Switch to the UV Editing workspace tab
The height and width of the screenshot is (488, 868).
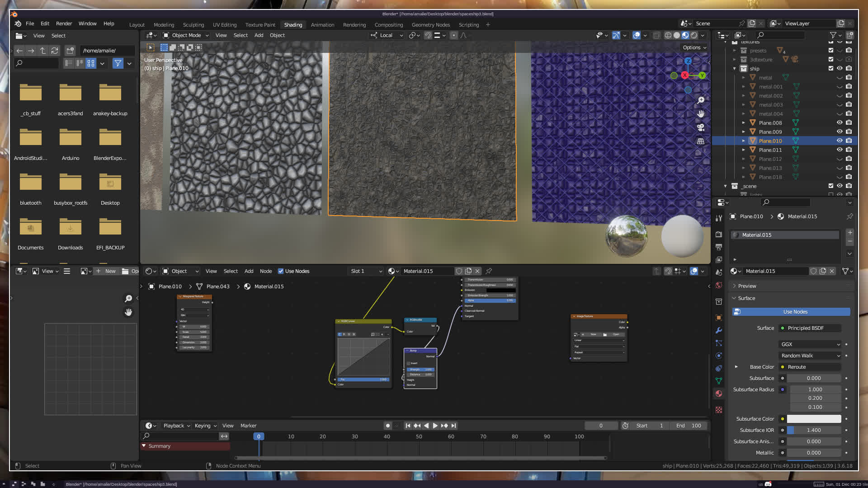224,25
